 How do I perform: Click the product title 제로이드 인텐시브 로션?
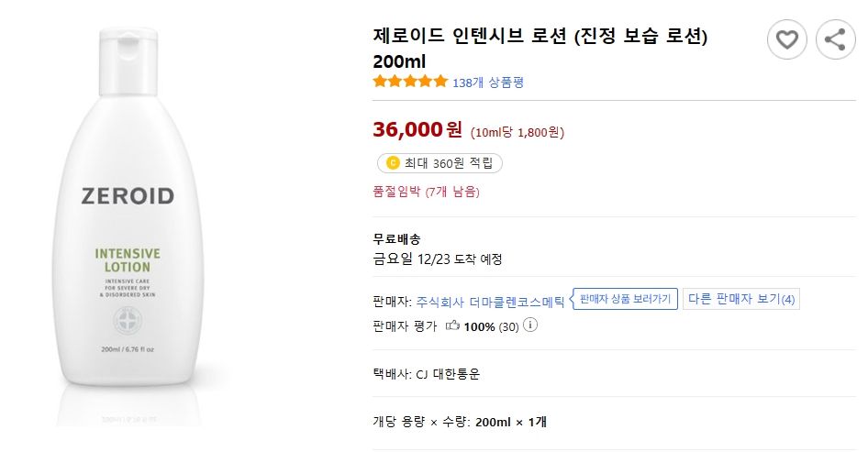click(540, 38)
